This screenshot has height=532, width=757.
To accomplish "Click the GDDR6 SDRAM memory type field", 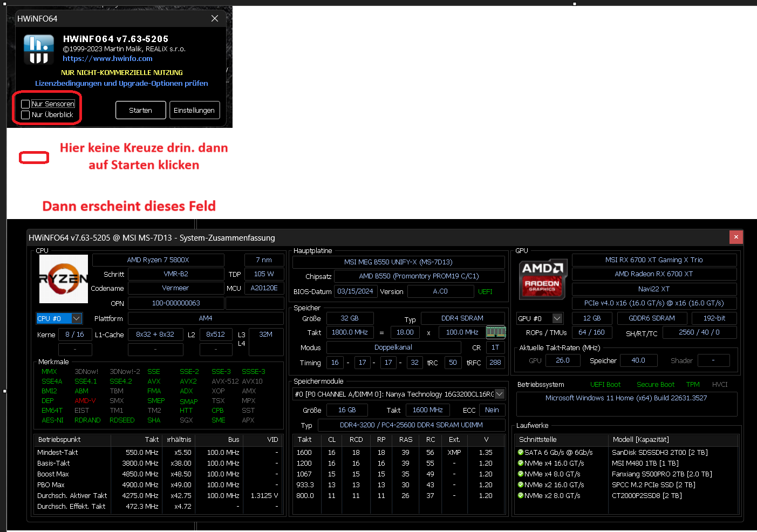I will 652,318.
